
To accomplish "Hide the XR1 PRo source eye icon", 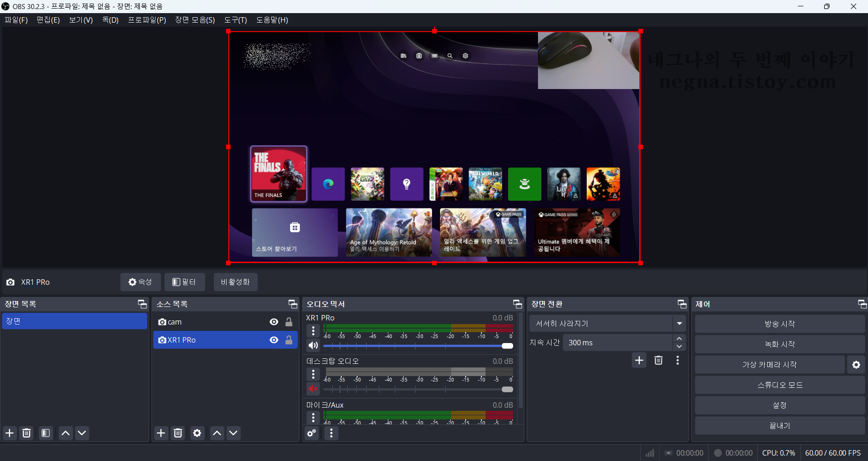I will (x=274, y=340).
